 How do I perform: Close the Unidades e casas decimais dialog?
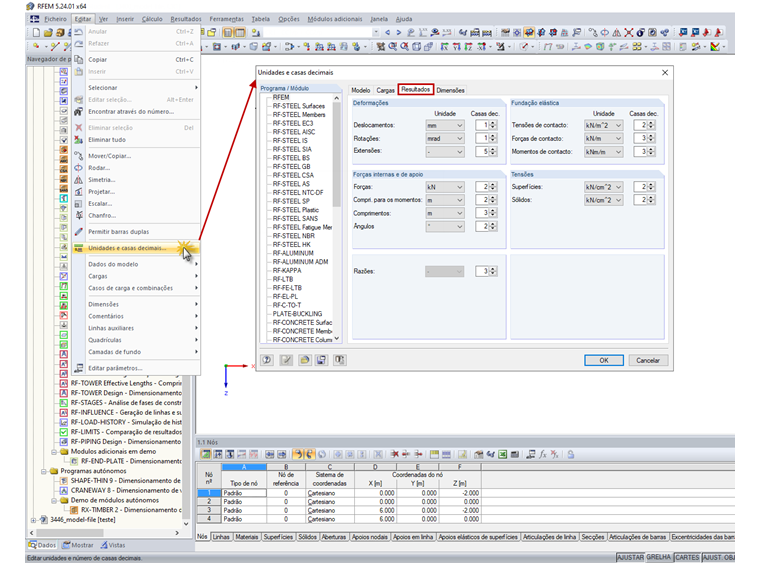tap(665, 73)
